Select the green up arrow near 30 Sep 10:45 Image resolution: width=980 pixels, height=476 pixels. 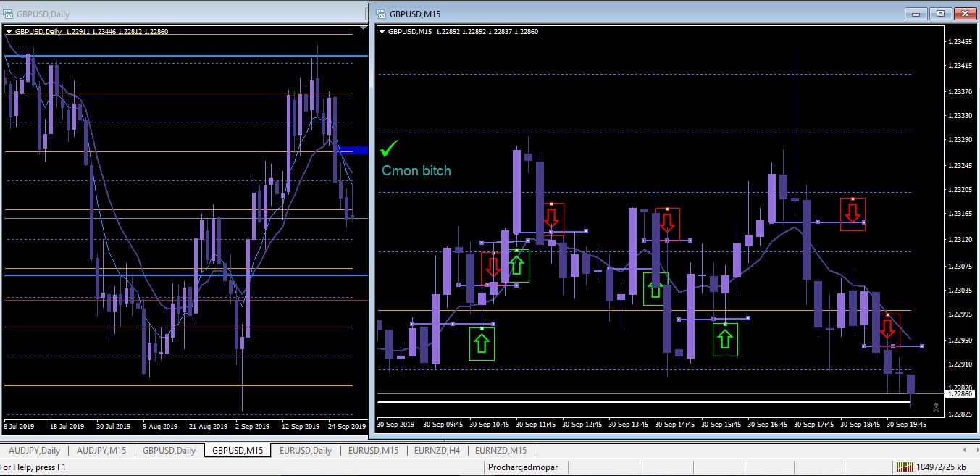pyautogui.click(x=482, y=343)
